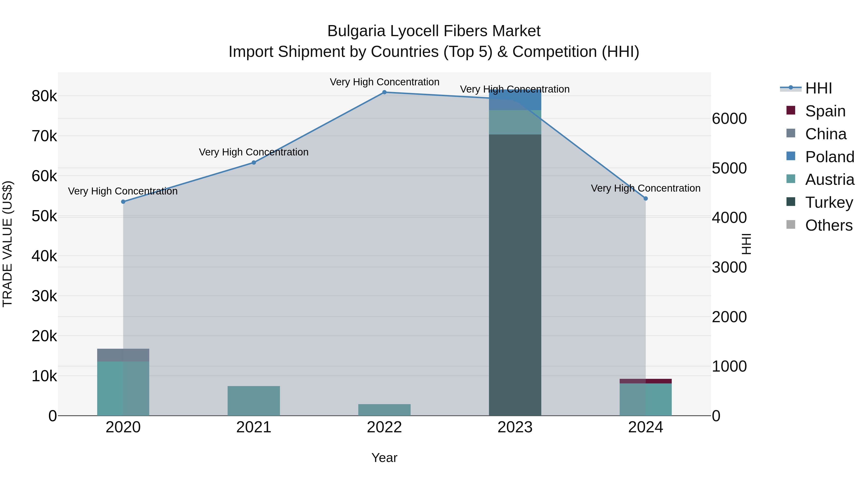Click the Austria teal color swatch
This screenshot has width=868, height=488.
(791, 179)
